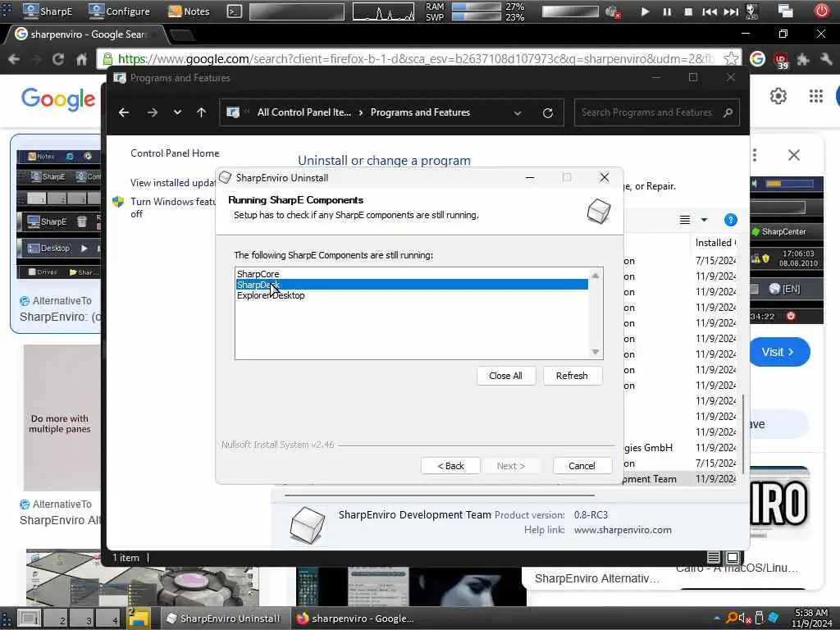This screenshot has width=840, height=630.
Task: Open Google settings gear icon
Action: point(778,97)
